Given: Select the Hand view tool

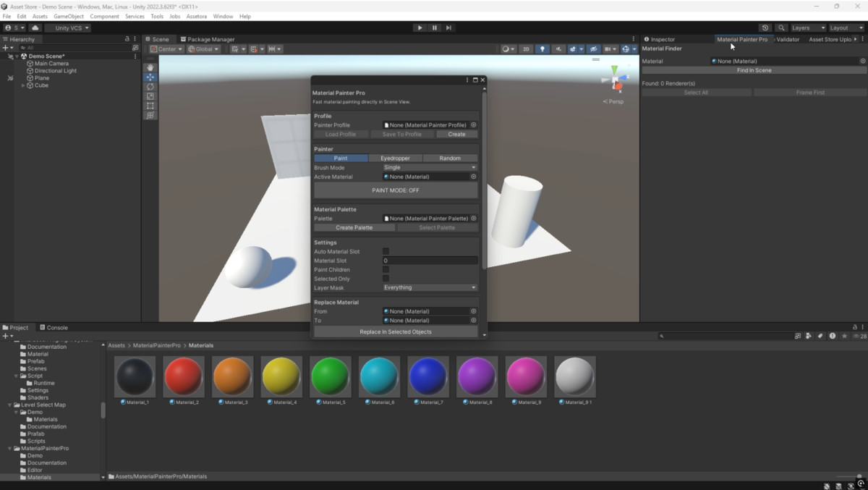Looking at the screenshot, I should point(150,67).
